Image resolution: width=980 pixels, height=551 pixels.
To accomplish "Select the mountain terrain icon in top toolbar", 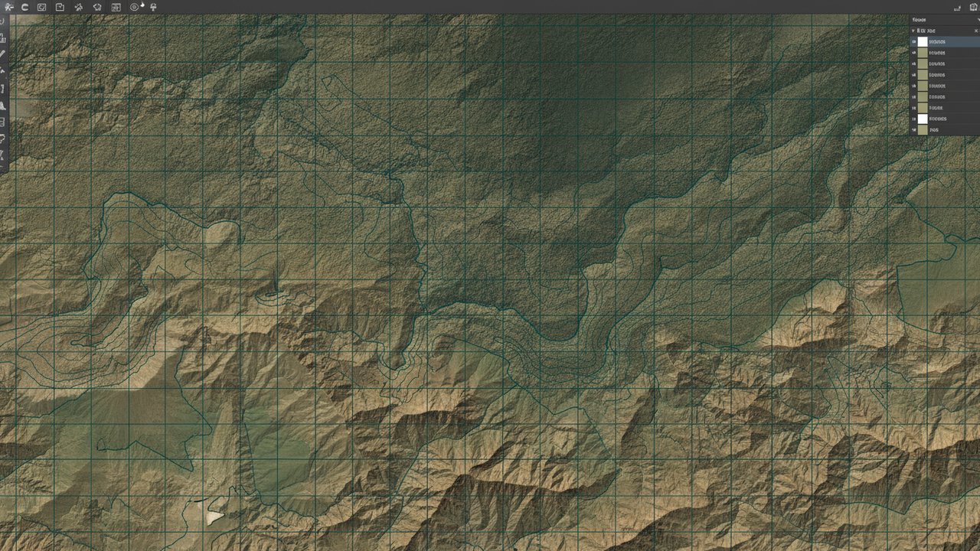I will click(79, 7).
